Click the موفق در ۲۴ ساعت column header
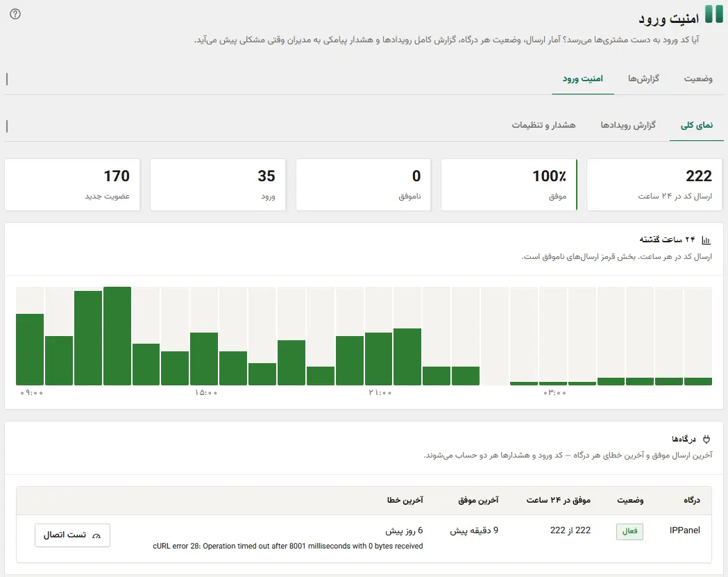 pos(559,501)
